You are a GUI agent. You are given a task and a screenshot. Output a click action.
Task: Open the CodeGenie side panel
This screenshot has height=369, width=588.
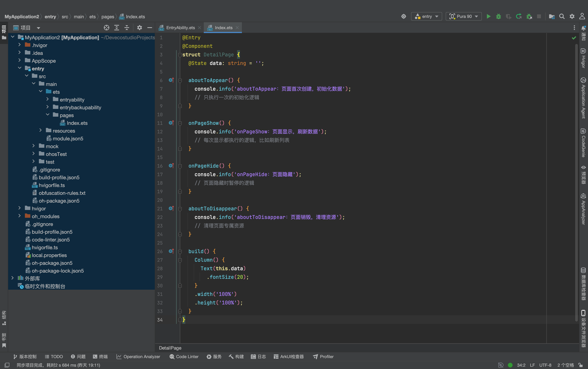tap(583, 143)
